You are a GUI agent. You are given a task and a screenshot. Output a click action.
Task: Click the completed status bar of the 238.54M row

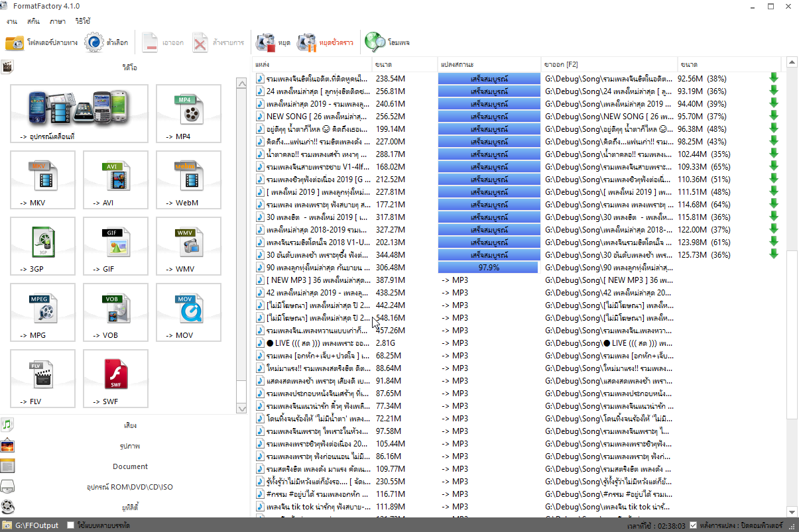488,78
